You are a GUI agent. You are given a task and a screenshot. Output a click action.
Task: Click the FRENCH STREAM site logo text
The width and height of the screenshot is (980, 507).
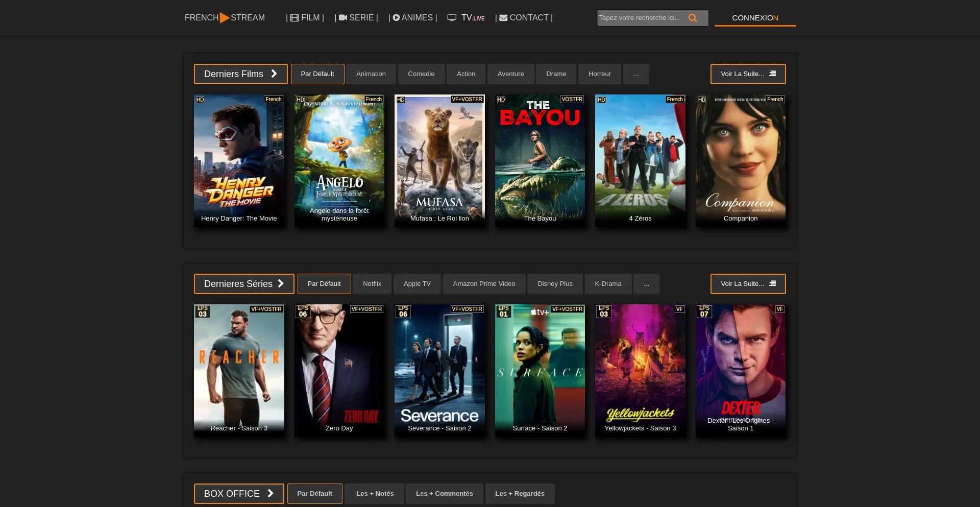[225, 18]
